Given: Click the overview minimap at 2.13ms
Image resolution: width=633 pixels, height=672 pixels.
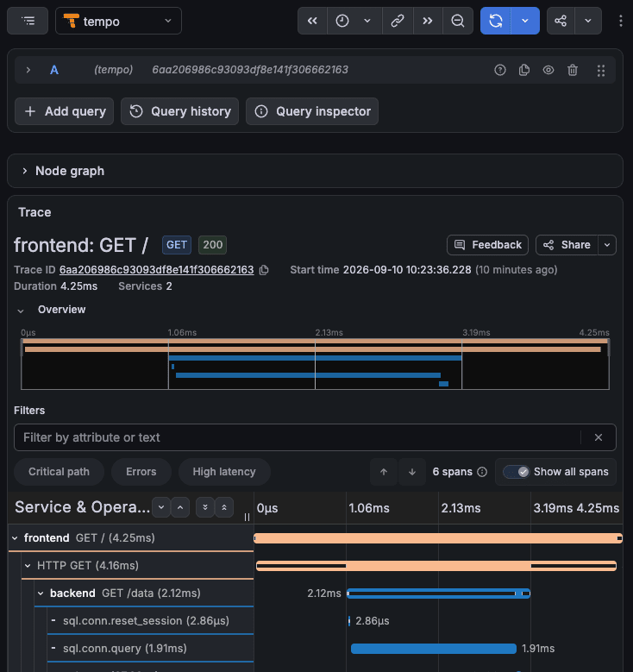Looking at the screenshot, I should coord(315,364).
